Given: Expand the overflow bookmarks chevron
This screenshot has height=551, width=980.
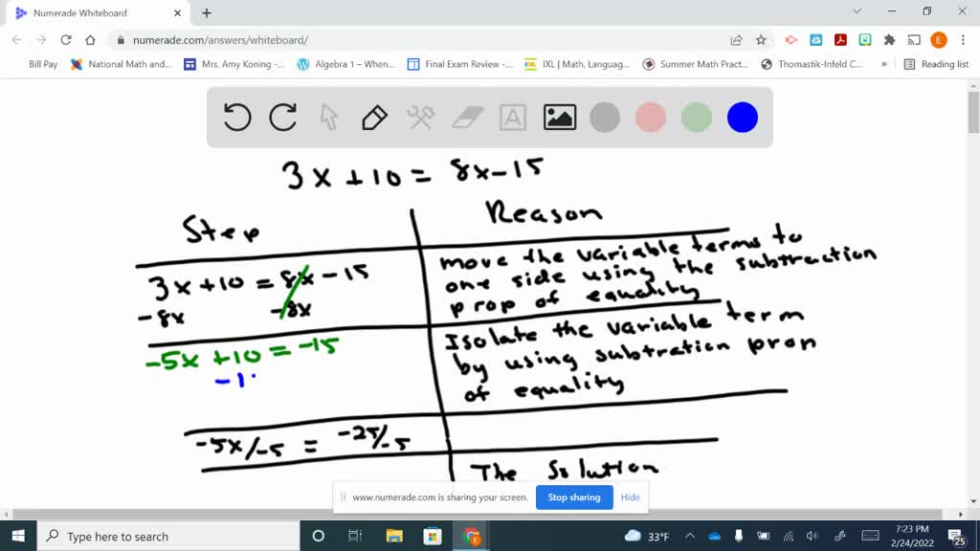Looking at the screenshot, I should tap(885, 66).
